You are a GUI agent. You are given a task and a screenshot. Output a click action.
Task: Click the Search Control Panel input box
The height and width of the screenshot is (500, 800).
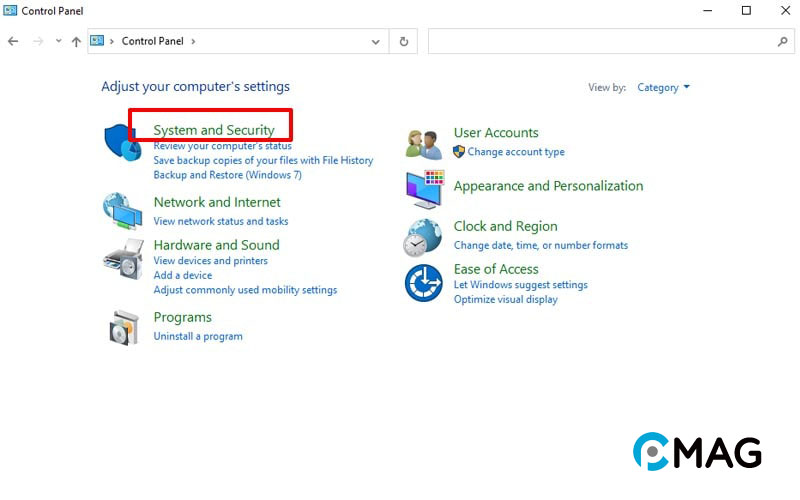600,42
